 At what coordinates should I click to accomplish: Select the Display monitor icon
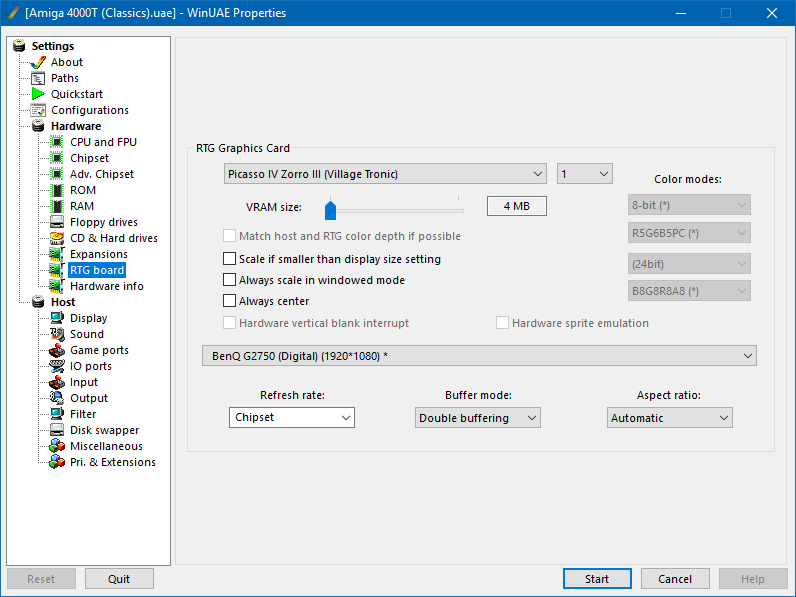click(57, 318)
